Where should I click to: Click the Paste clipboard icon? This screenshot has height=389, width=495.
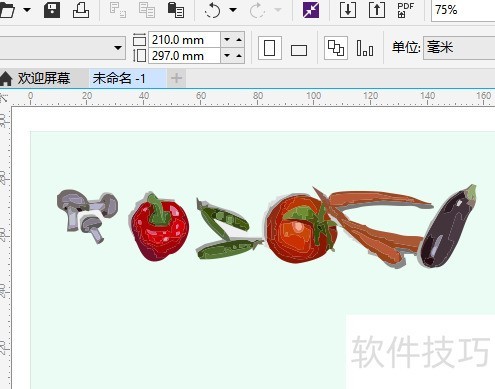coord(176,10)
